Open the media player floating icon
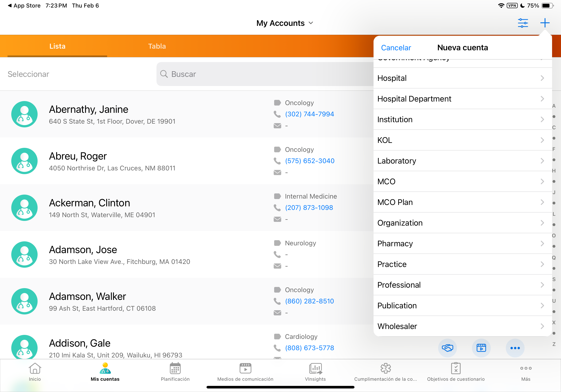Viewport: 561px width, 392px height. coord(481,348)
